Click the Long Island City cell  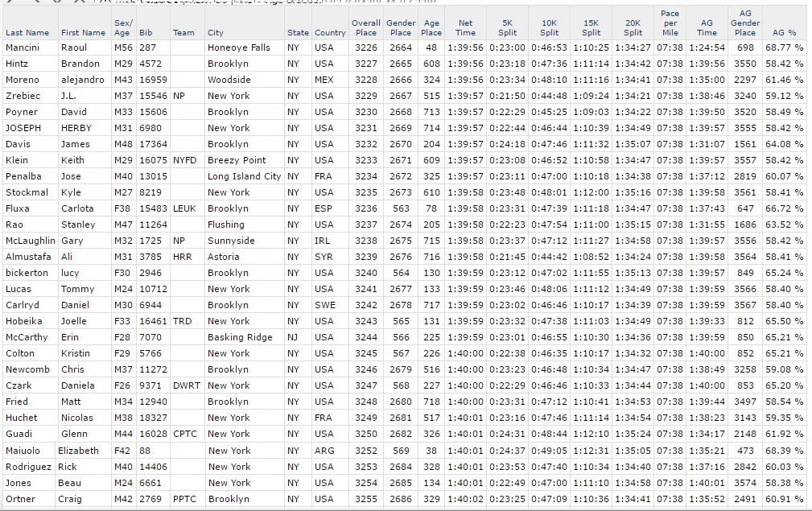click(x=244, y=176)
